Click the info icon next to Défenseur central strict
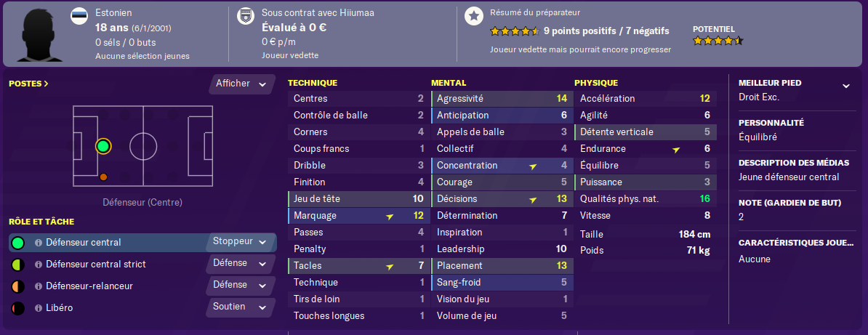This screenshot has width=868, height=335. pos(39,265)
